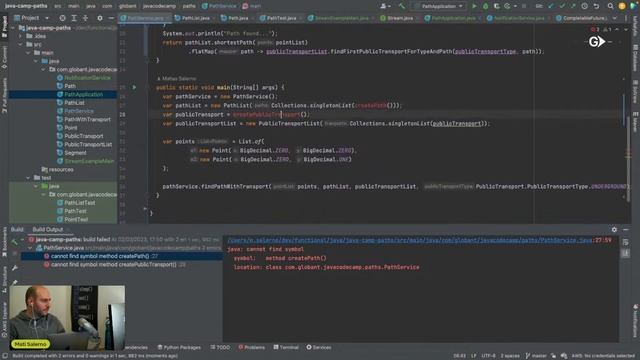640x360 pixels.
Task: Open Build panel settings gear
Action: point(614,229)
